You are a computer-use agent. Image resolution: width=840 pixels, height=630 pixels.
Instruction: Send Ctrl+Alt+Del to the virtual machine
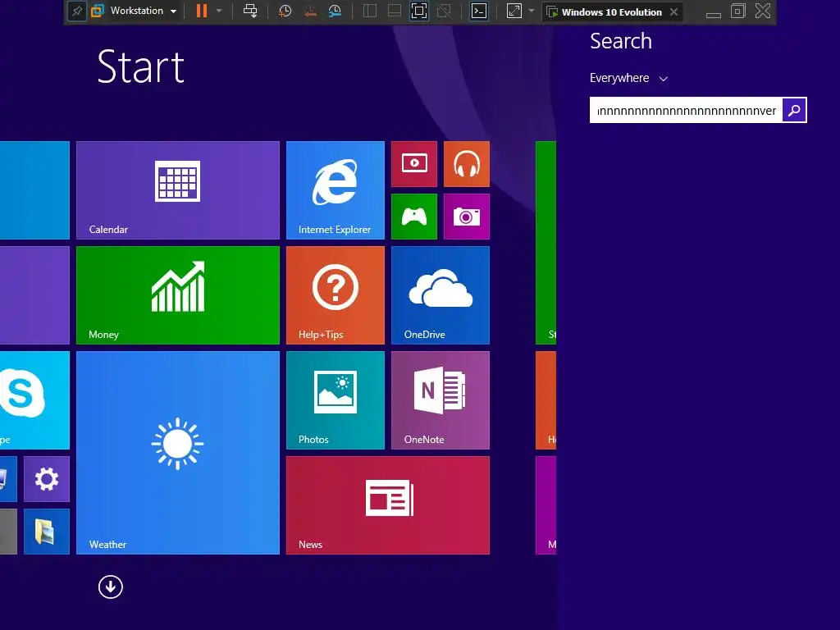coord(250,11)
